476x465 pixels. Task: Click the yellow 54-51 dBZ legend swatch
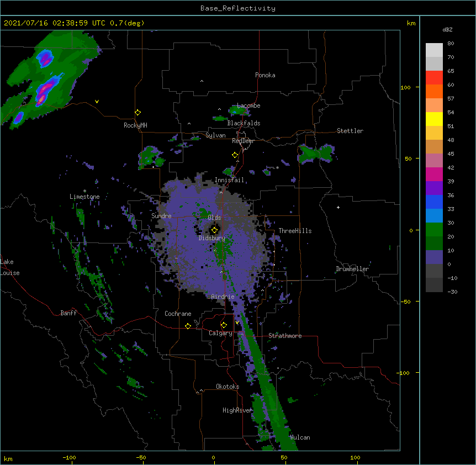(x=434, y=119)
